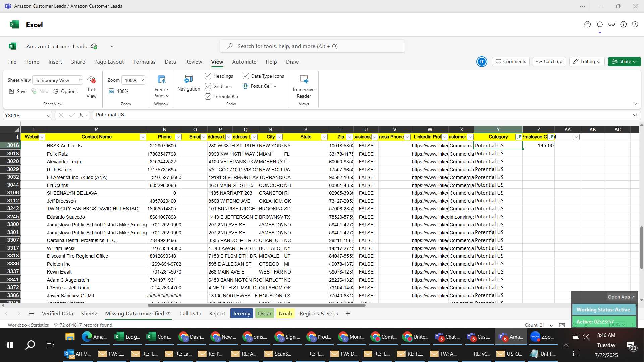This screenshot has width=644, height=362.
Task: Click the insert function fx icon
Action: [x=81, y=115]
